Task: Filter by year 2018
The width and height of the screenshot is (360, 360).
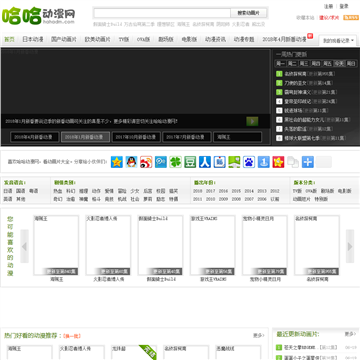Action: click(x=198, y=191)
